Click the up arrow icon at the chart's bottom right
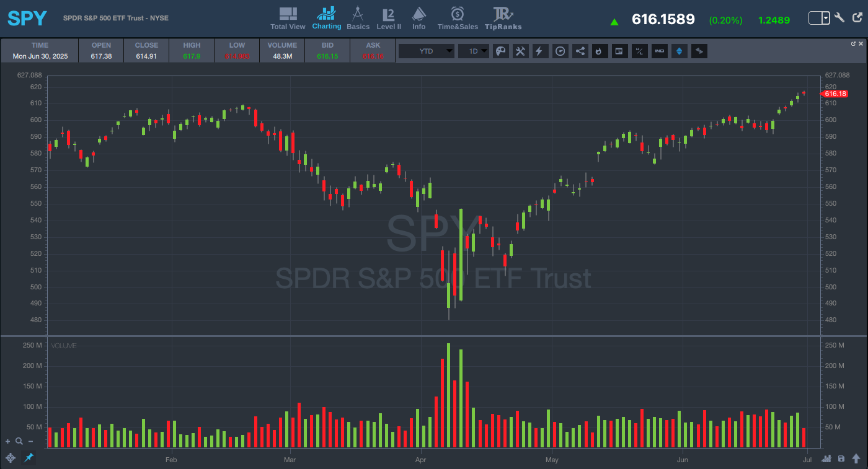Viewport: 868px width, 469px height. 856,458
